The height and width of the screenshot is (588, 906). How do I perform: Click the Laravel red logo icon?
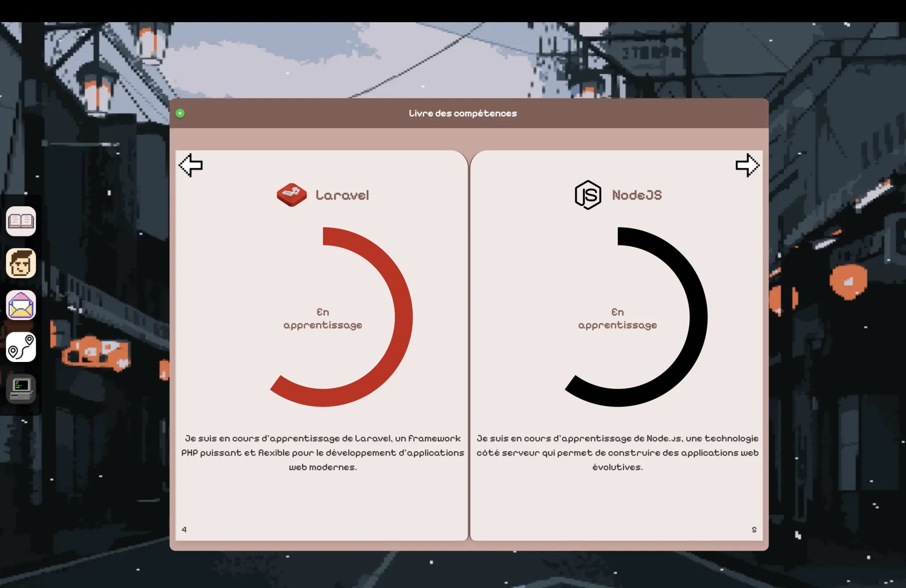click(292, 195)
